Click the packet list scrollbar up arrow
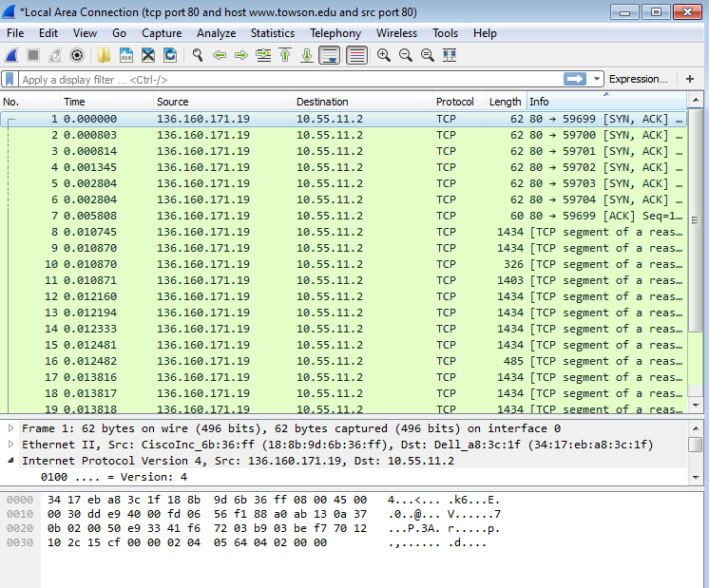The image size is (709, 588). (x=696, y=100)
